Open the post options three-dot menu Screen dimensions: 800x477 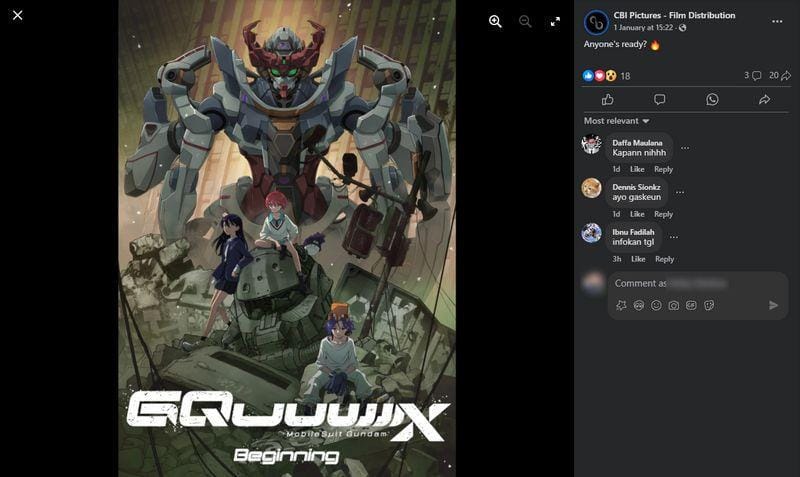point(776,21)
